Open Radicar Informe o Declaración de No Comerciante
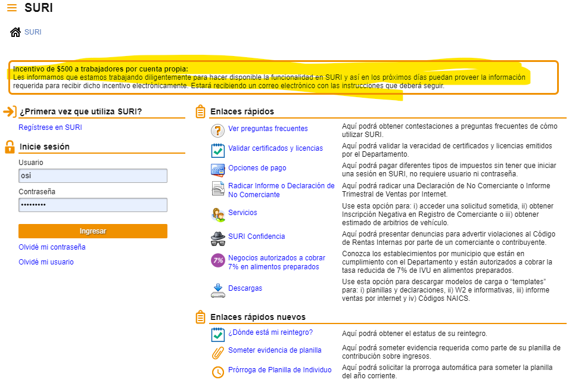 (281, 190)
